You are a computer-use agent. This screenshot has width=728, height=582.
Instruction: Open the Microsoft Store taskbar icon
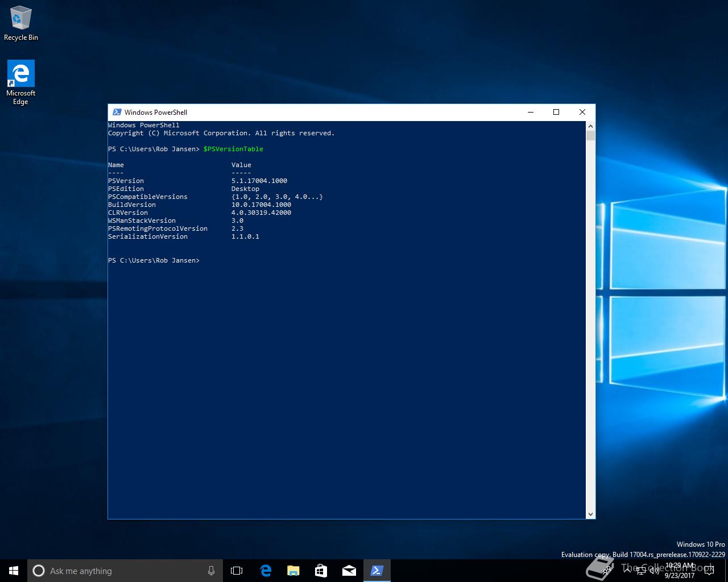coord(321,571)
